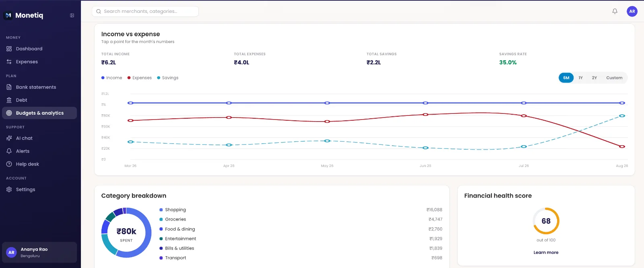
Task: Select the Aug 26 expenses data point
Action: pos(622,146)
